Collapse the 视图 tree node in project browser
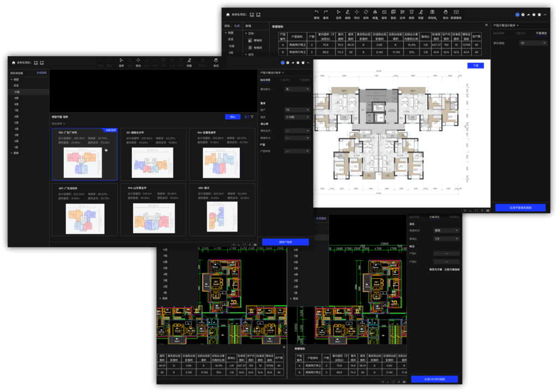558x392 pixels. click(x=11, y=79)
